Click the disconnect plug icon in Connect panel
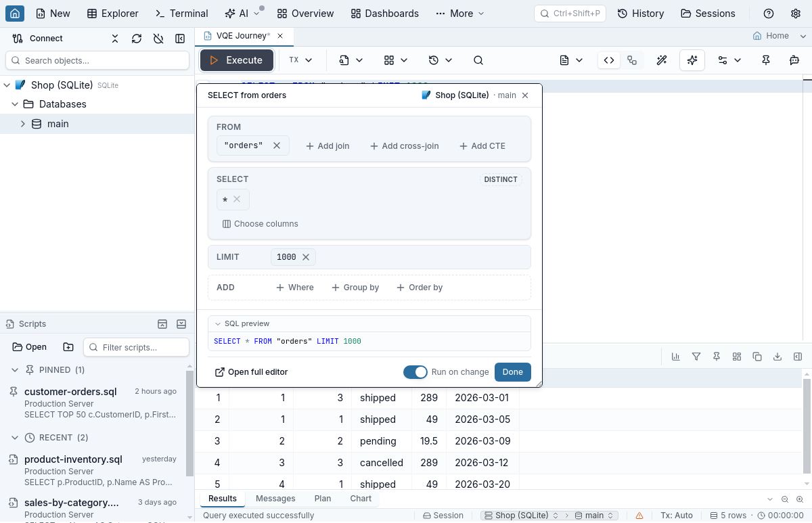 tap(158, 39)
